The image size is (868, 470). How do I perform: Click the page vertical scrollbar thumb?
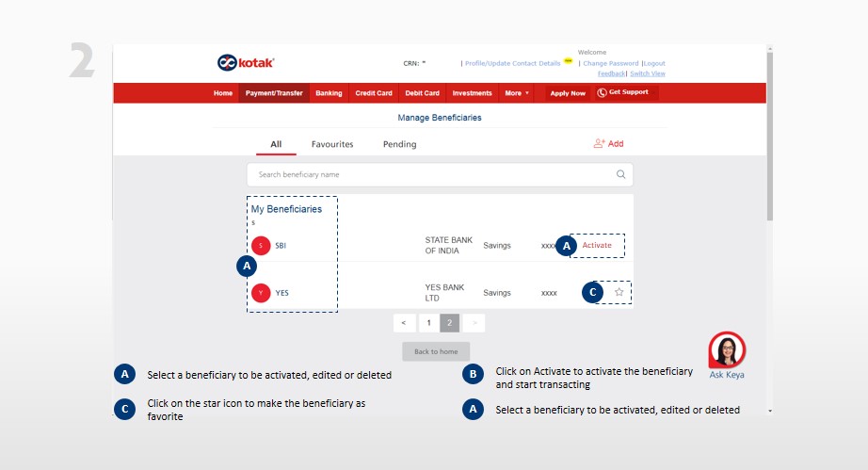click(x=769, y=137)
